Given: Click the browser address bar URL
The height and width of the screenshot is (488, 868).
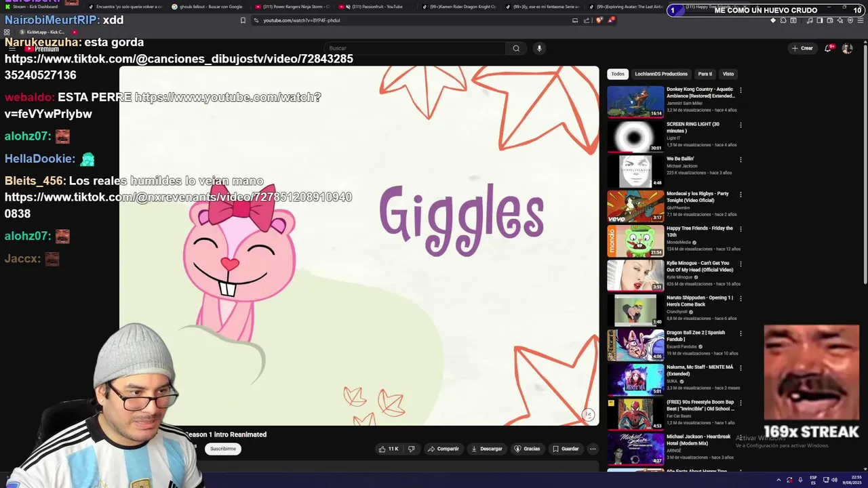Looking at the screenshot, I should 302,20.
